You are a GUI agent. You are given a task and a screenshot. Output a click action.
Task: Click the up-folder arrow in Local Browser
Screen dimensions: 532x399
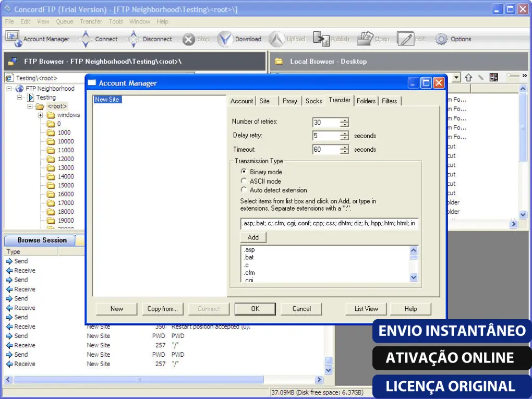pyautogui.click(x=468, y=77)
